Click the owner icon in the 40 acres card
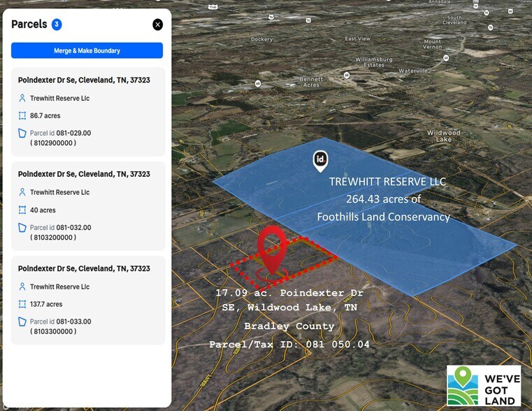Viewport: 532px width, 411px height. 22,192
